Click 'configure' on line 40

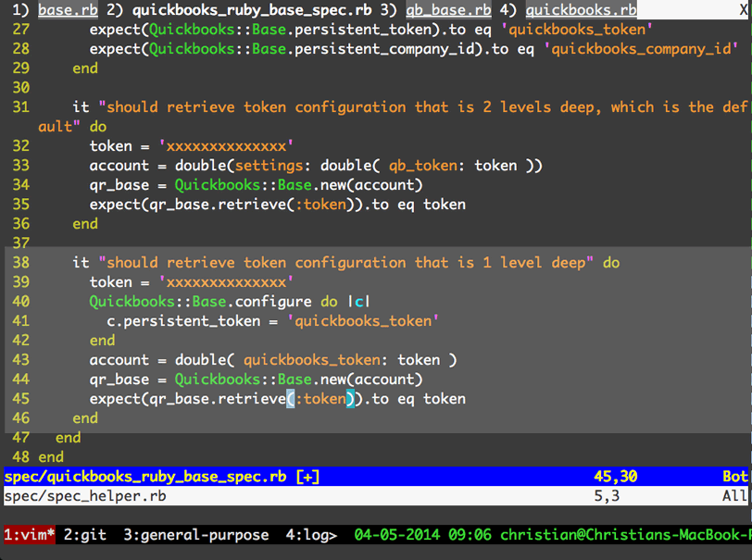click(273, 301)
